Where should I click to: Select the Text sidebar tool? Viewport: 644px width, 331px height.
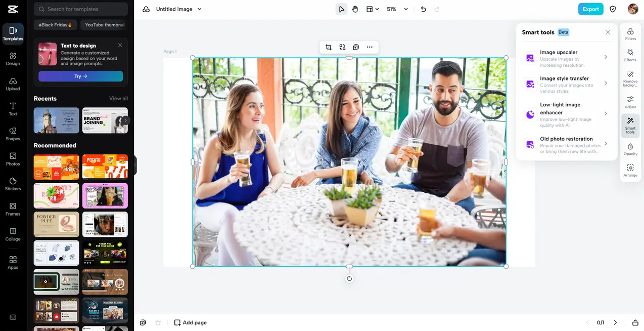[13, 109]
